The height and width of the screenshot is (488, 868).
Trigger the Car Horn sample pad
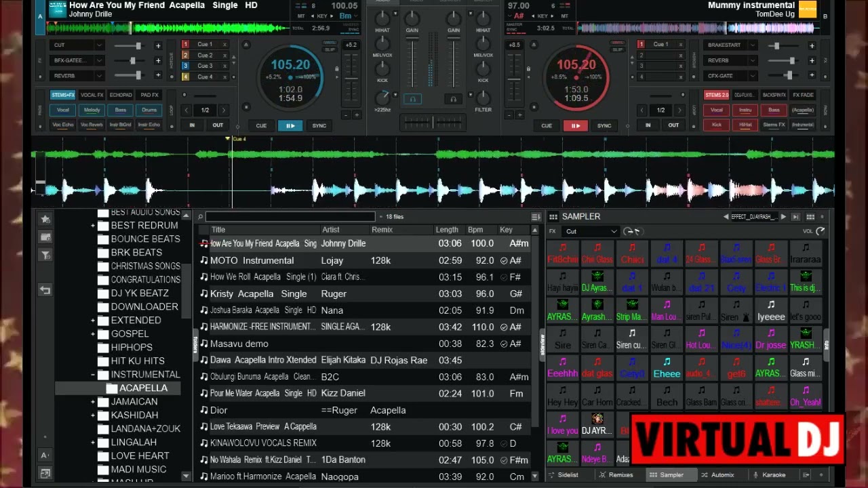coord(597,397)
